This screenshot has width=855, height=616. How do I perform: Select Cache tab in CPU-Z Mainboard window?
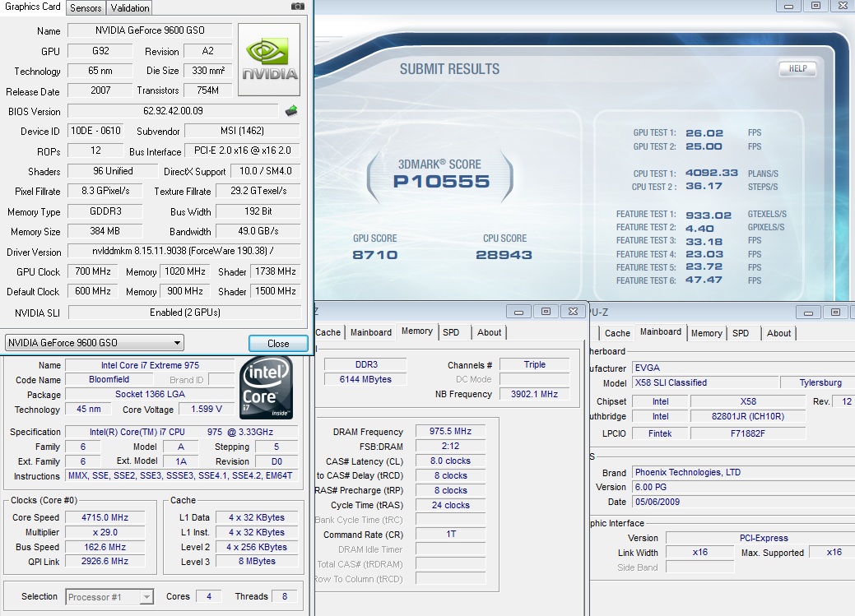(x=617, y=333)
